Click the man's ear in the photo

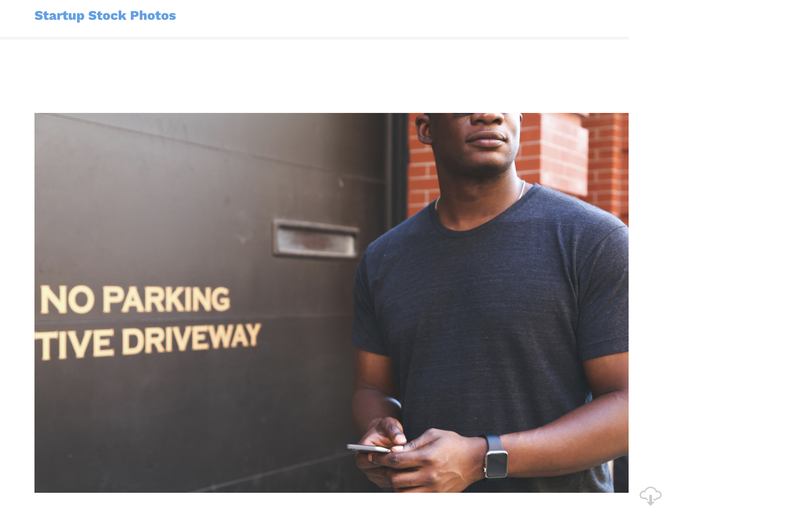click(424, 129)
